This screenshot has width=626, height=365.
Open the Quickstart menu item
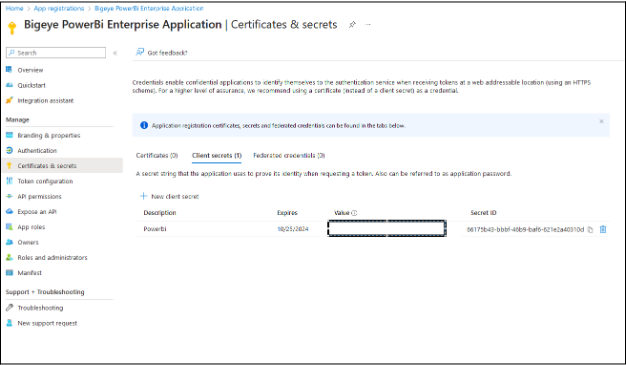[x=32, y=85]
